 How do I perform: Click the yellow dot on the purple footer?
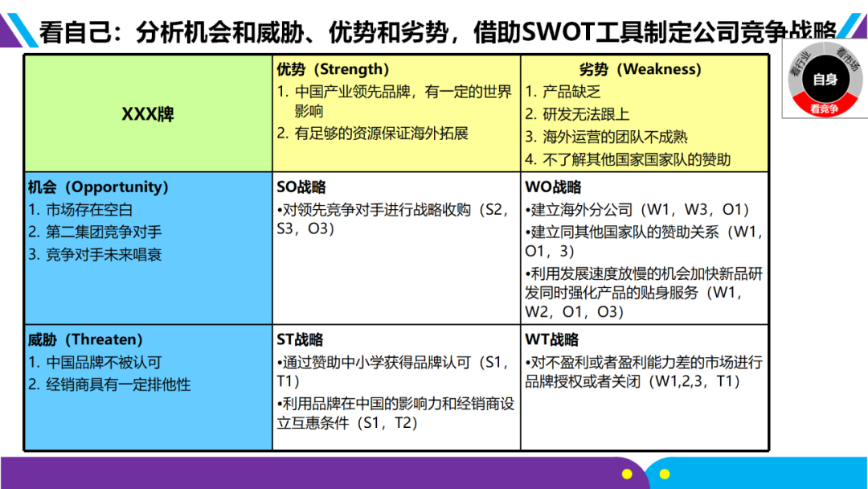coord(627,474)
